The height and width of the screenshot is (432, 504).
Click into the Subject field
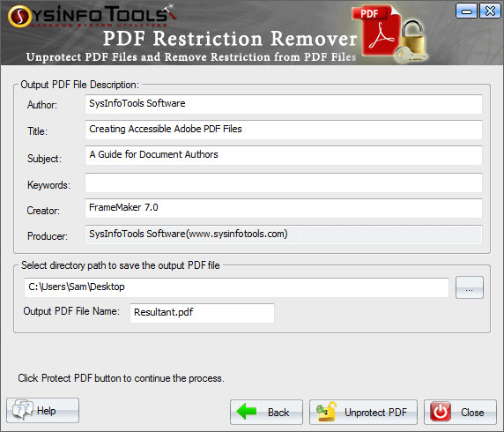point(284,155)
